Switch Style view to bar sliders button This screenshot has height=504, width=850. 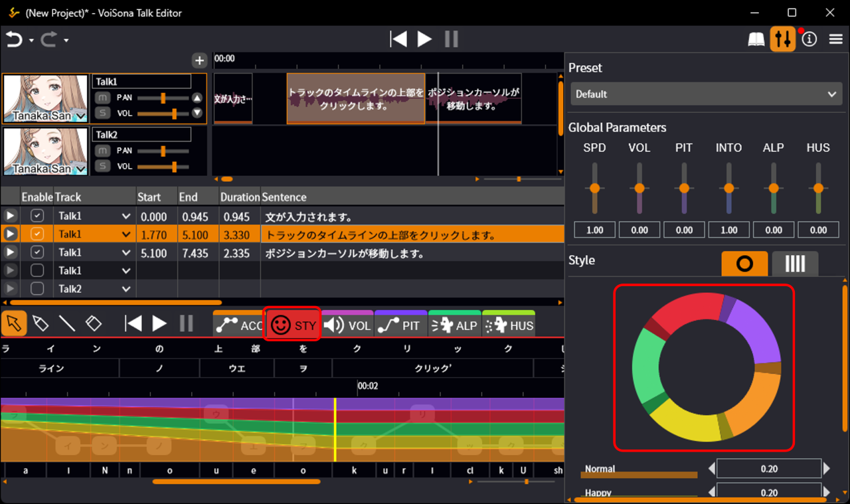(795, 264)
